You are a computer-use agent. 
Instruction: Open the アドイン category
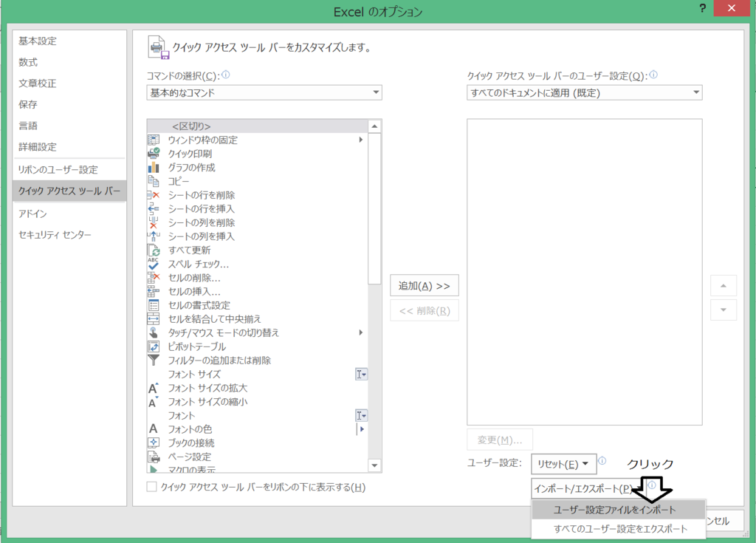tap(69, 214)
